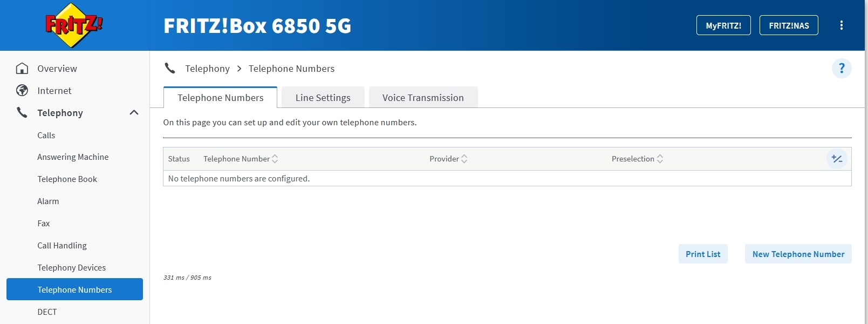Sort by Telephone Number column
This screenshot has width=868, height=324.
(241, 159)
